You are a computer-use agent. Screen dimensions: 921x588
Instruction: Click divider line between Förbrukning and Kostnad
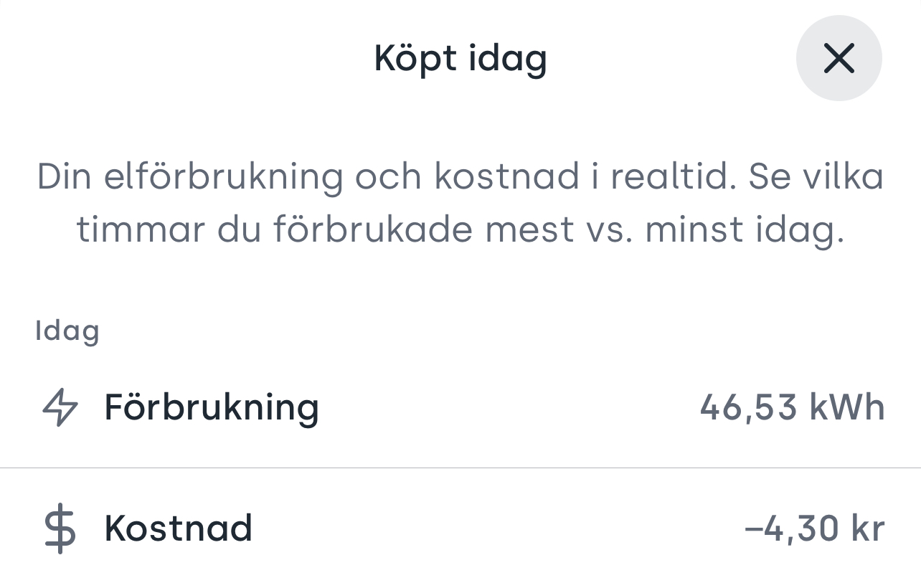point(461,468)
